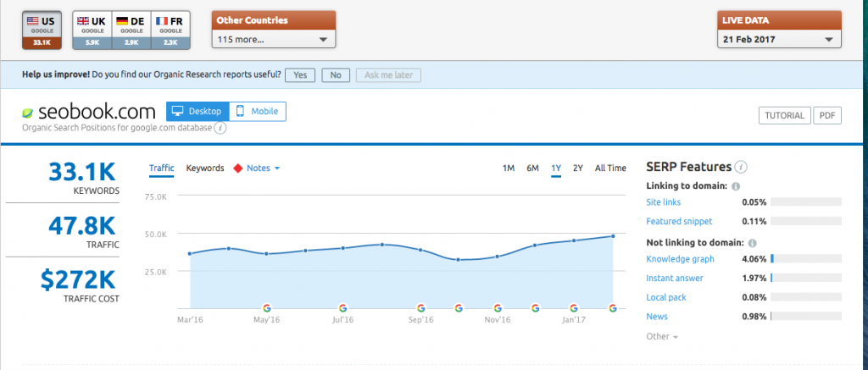This screenshot has width=868, height=370.
Task: Export report as PDF
Action: (x=827, y=116)
